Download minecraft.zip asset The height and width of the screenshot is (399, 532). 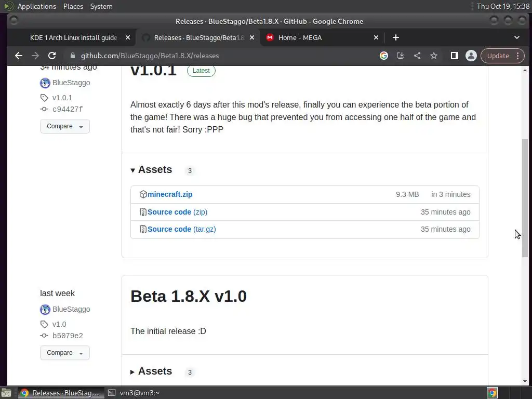[x=170, y=194]
